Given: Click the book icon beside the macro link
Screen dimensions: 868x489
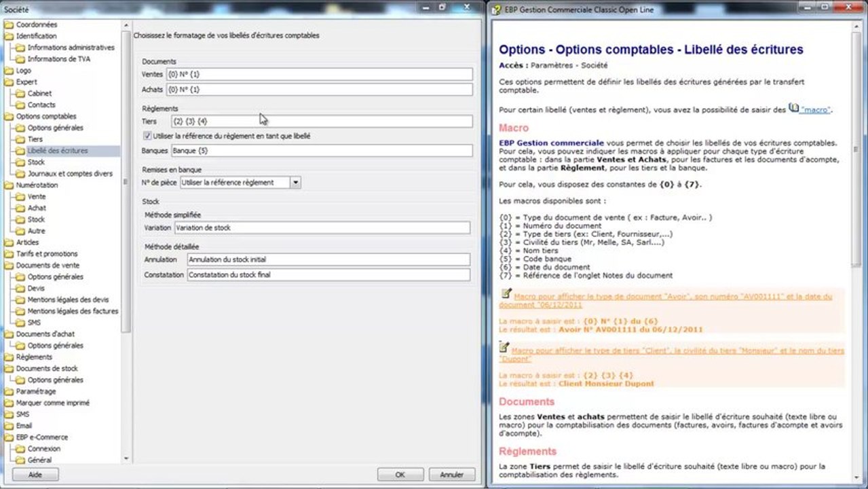Looking at the screenshot, I should [x=793, y=108].
